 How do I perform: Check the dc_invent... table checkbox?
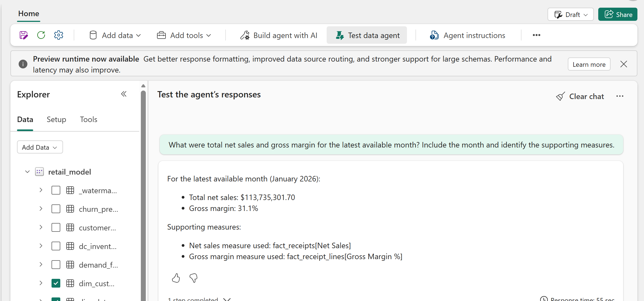tap(56, 246)
